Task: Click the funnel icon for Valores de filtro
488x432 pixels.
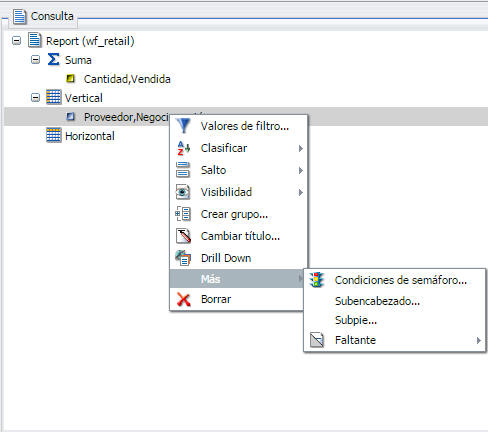Action: (183, 126)
